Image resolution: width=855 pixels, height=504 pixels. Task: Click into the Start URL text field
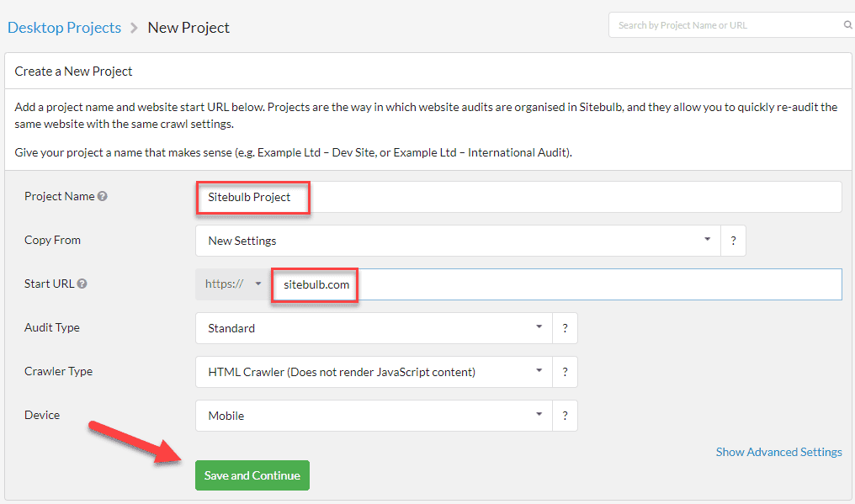(x=557, y=284)
